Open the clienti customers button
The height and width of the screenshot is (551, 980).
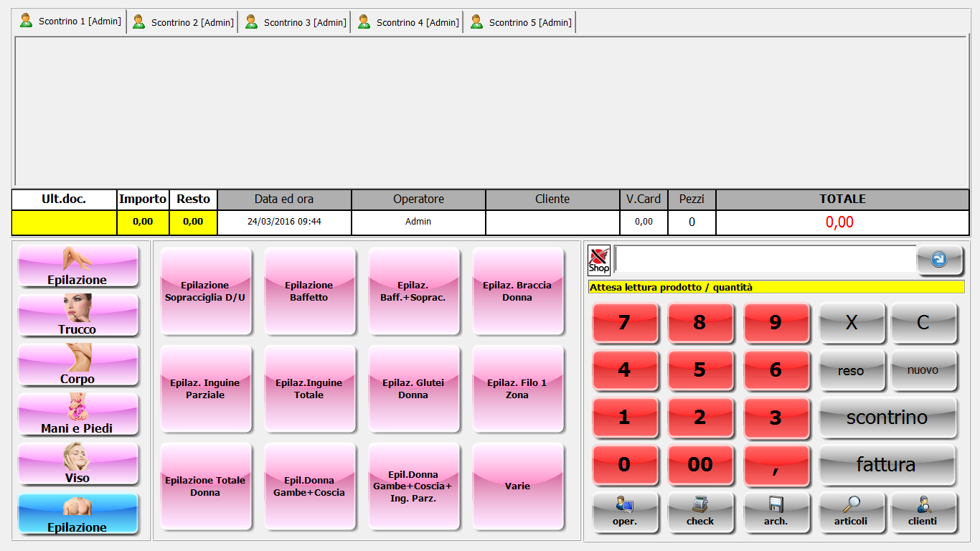tap(923, 512)
